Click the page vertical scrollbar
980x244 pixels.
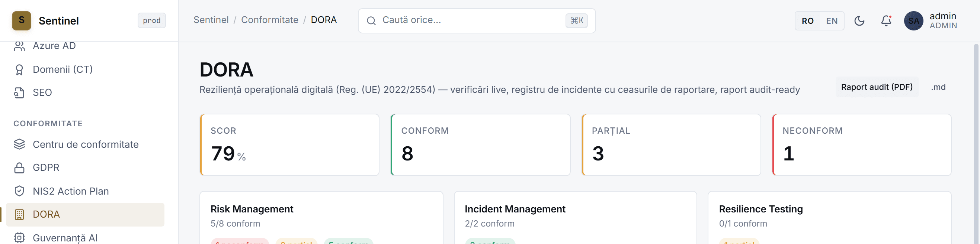pos(976,144)
